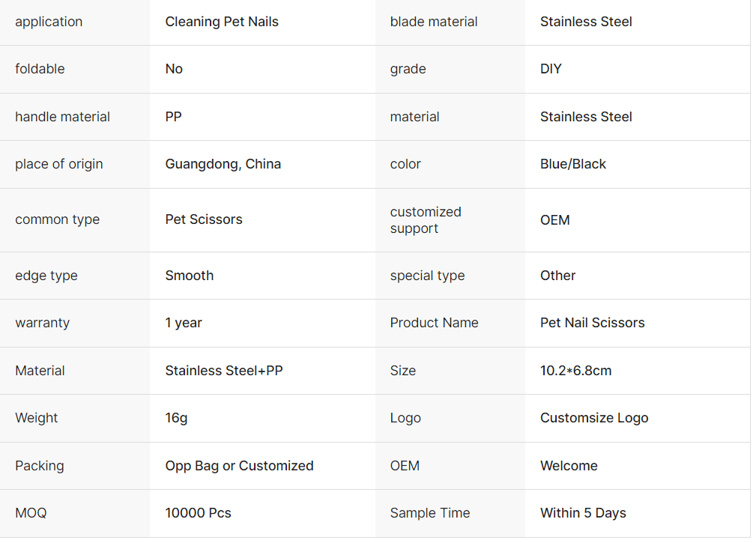Screen dimensions: 756x543
Task: Select the 'OEM' customized support value
Action: pyautogui.click(x=555, y=220)
